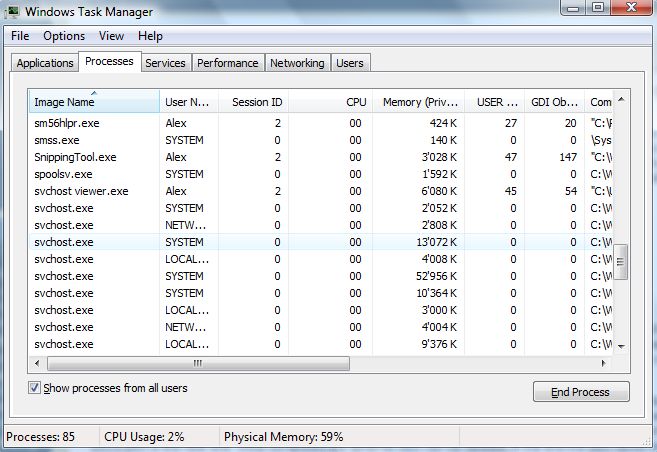Click the CPU Usage: 2% status entry
This screenshot has height=452, width=657.
(x=144, y=437)
